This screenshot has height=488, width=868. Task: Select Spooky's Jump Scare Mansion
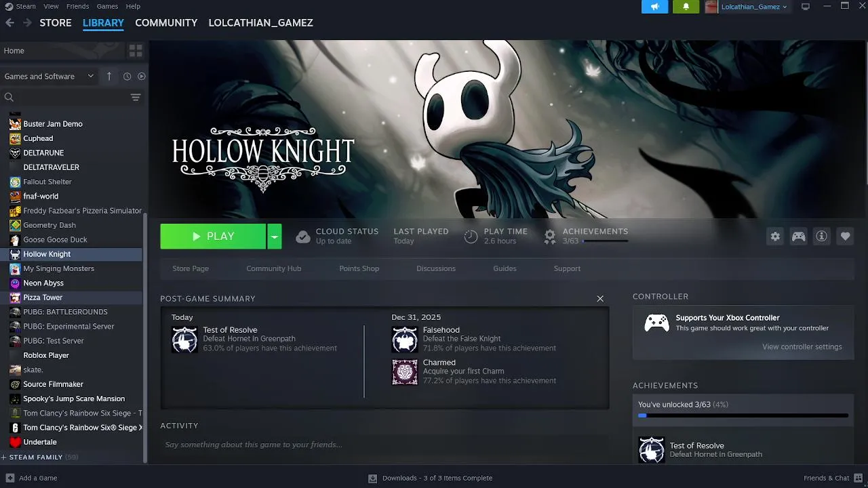[x=72, y=399]
